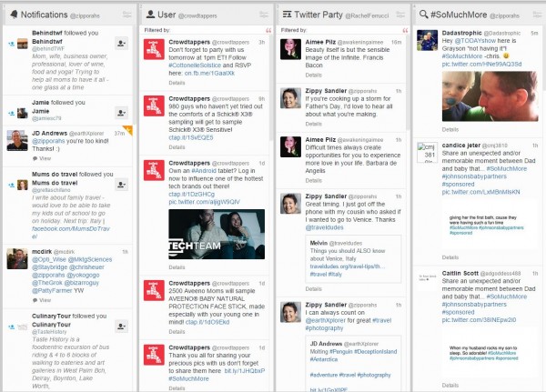546x392 pixels.
Task: Click Crowdtappers name on Aveeno tweet
Action: click(189, 283)
